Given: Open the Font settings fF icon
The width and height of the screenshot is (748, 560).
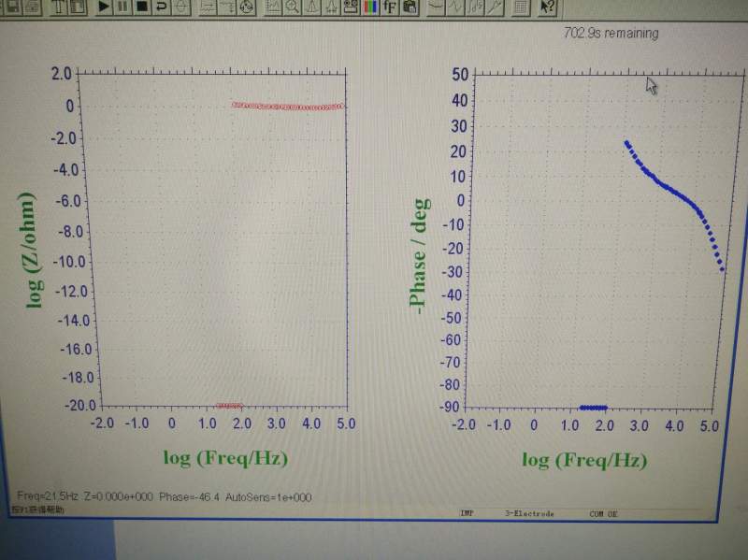Looking at the screenshot, I should (390, 7).
